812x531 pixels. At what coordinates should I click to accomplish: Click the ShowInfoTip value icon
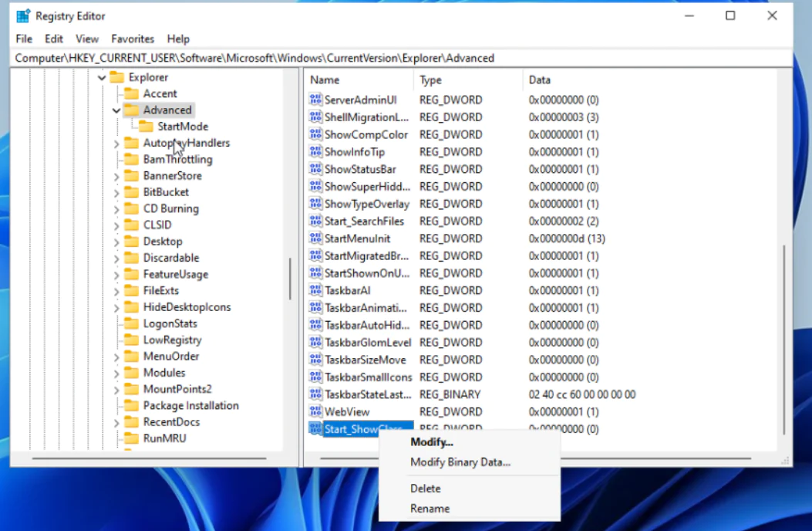point(316,151)
